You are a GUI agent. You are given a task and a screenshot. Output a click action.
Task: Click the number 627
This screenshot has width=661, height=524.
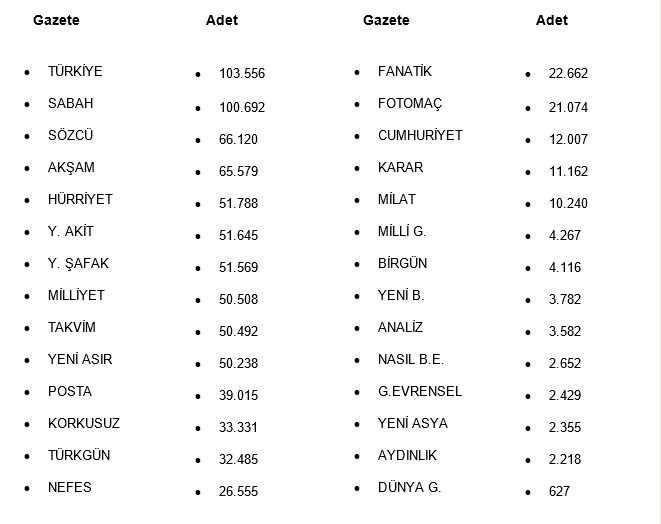click(559, 491)
